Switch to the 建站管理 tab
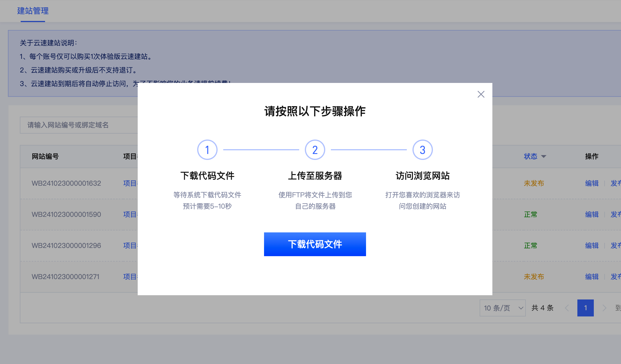This screenshot has height=364, width=621. click(33, 11)
